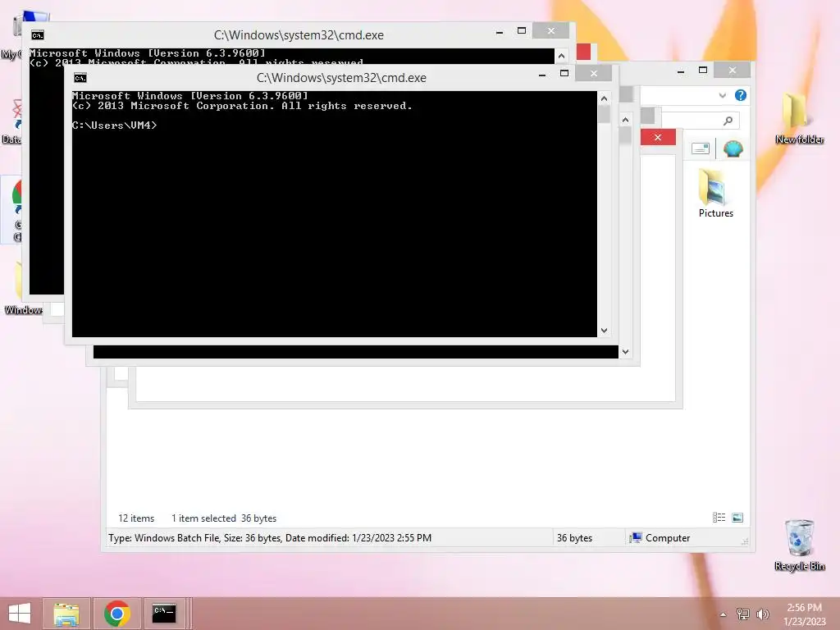Open front cmd window's title bar icon menu
This screenshot has width=840, height=630.
point(80,78)
